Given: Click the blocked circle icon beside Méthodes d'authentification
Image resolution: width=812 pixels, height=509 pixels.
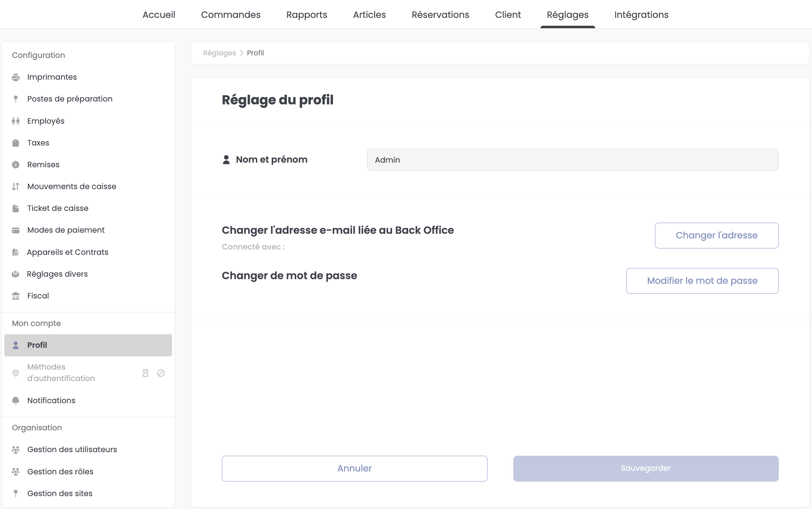Looking at the screenshot, I should (x=161, y=373).
